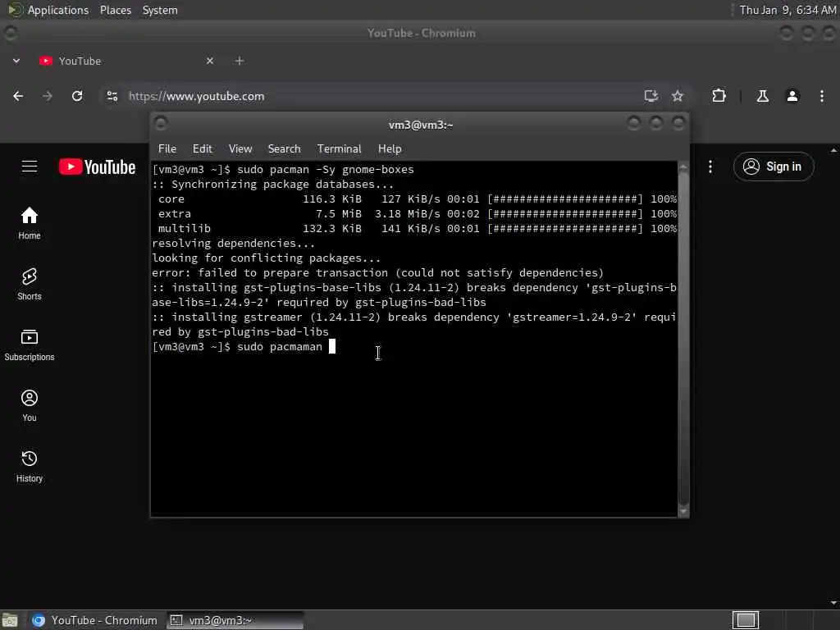This screenshot has height=630, width=840.
Task: Switch to vm3@vm3 terminal taskbar item
Action: 235,620
